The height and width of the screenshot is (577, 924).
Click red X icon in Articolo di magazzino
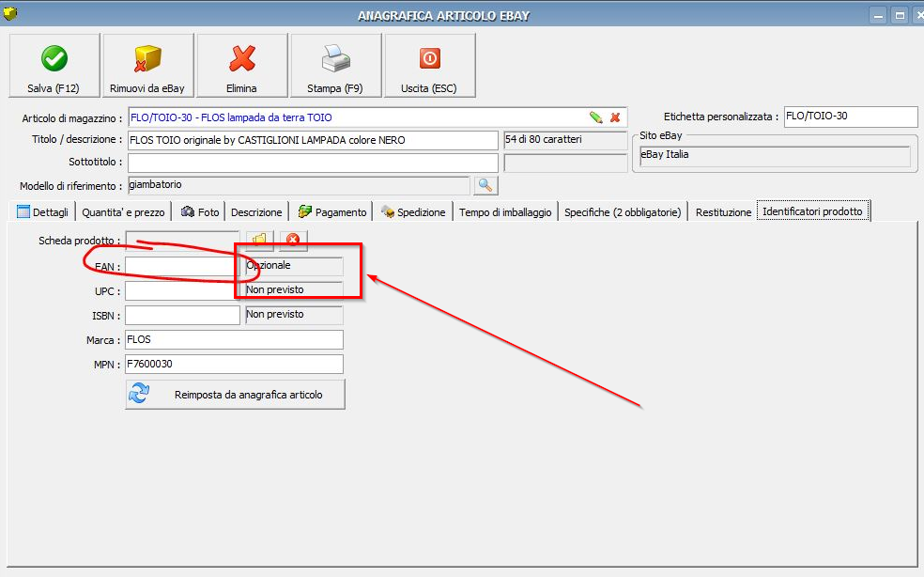click(615, 117)
